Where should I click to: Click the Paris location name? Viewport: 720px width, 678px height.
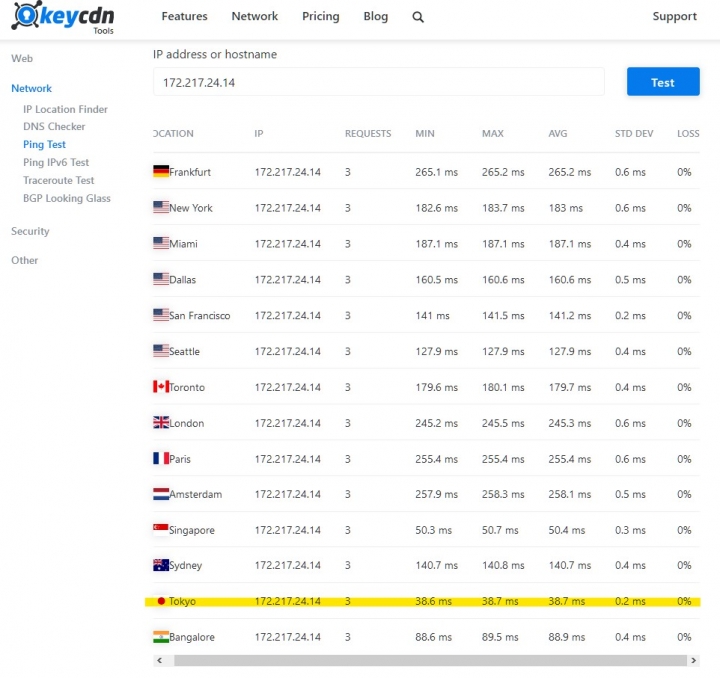[x=180, y=459]
